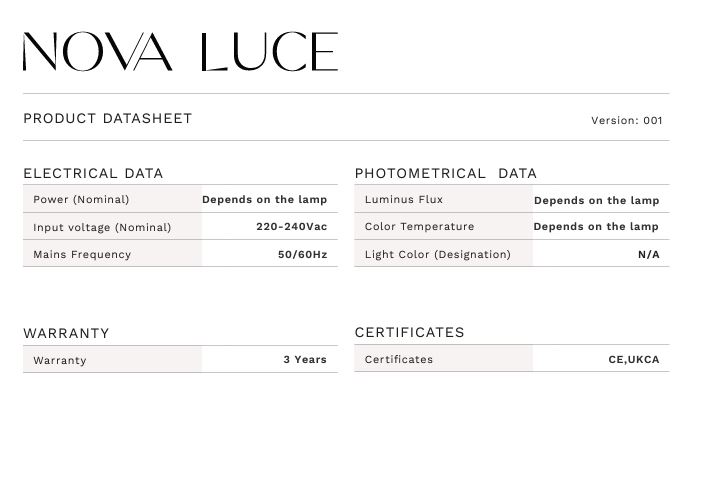Click the N/A light color value
Viewport: 703px width, 499px height.
649,254
